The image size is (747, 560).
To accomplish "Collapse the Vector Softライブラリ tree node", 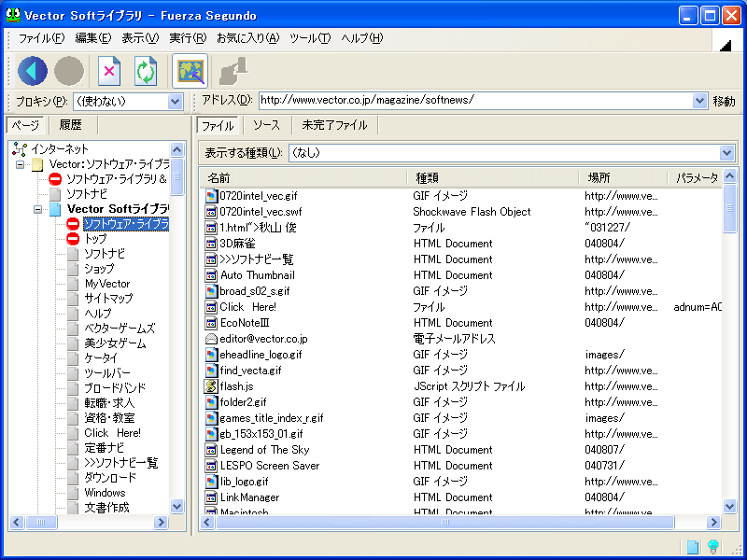I will [37, 209].
